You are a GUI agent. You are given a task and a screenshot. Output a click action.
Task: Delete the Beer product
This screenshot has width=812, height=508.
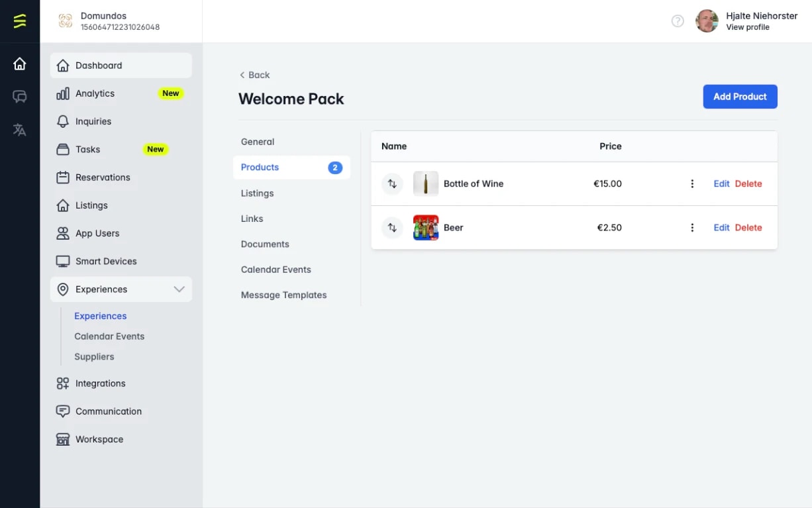(x=748, y=227)
